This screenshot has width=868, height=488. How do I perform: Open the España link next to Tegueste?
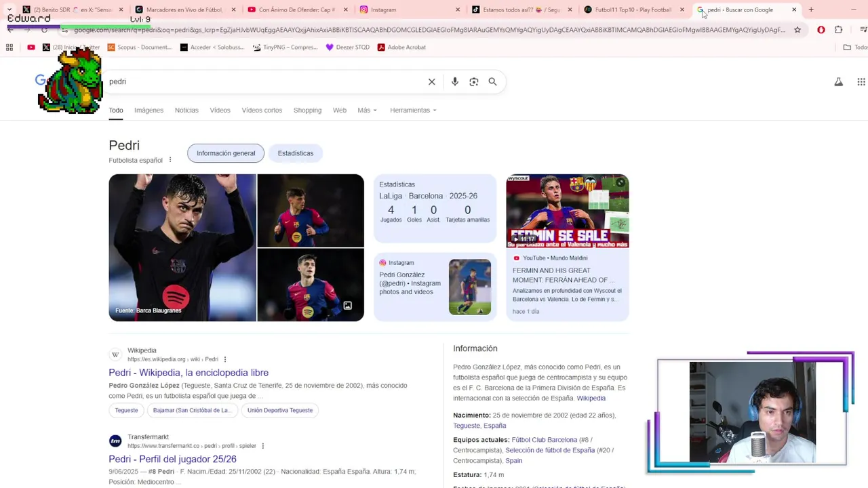click(x=494, y=426)
